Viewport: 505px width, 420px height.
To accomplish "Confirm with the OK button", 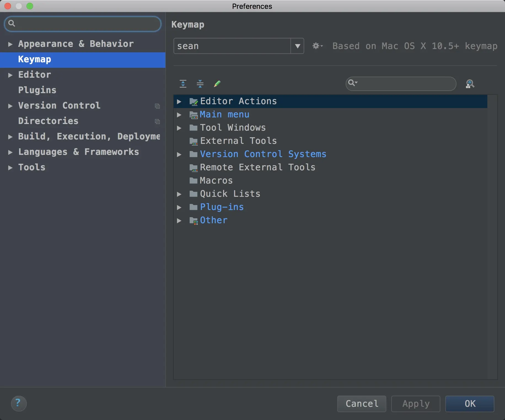I will [x=470, y=404].
